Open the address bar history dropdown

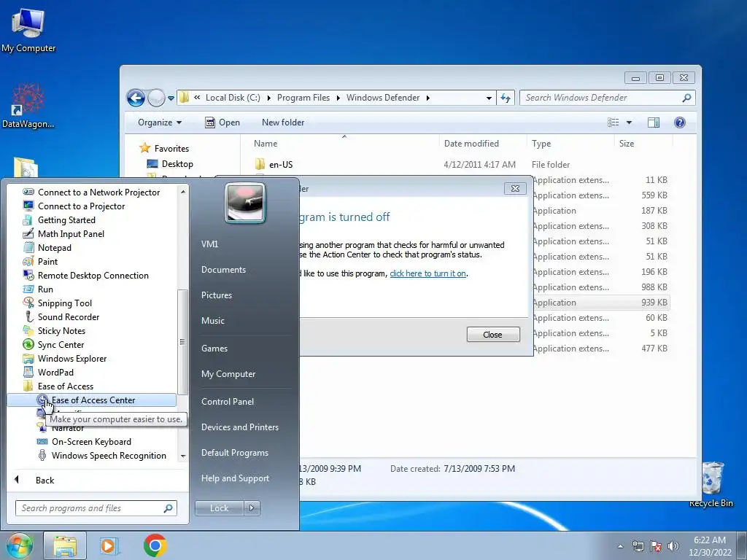tap(489, 98)
